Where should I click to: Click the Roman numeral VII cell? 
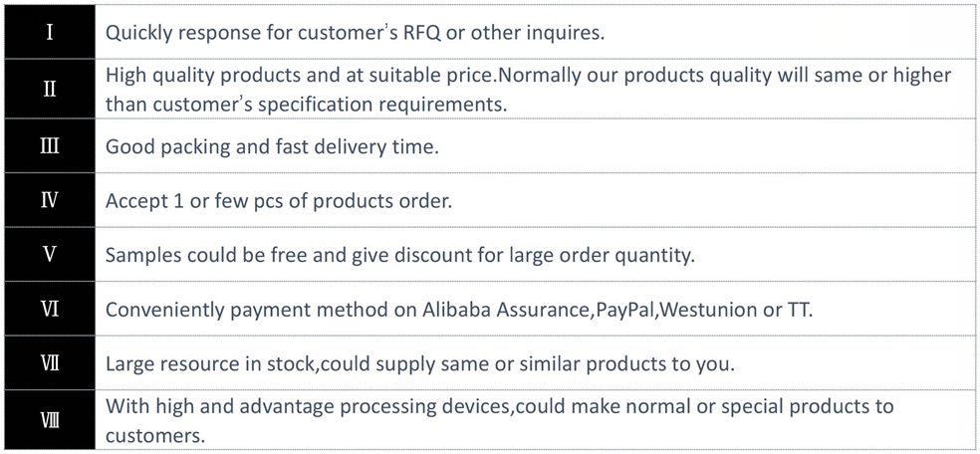click(49, 363)
